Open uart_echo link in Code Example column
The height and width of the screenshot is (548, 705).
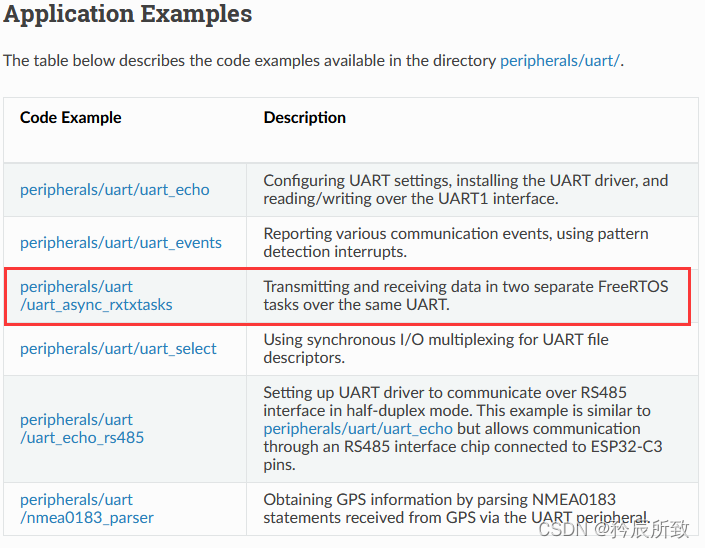[x=115, y=189]
